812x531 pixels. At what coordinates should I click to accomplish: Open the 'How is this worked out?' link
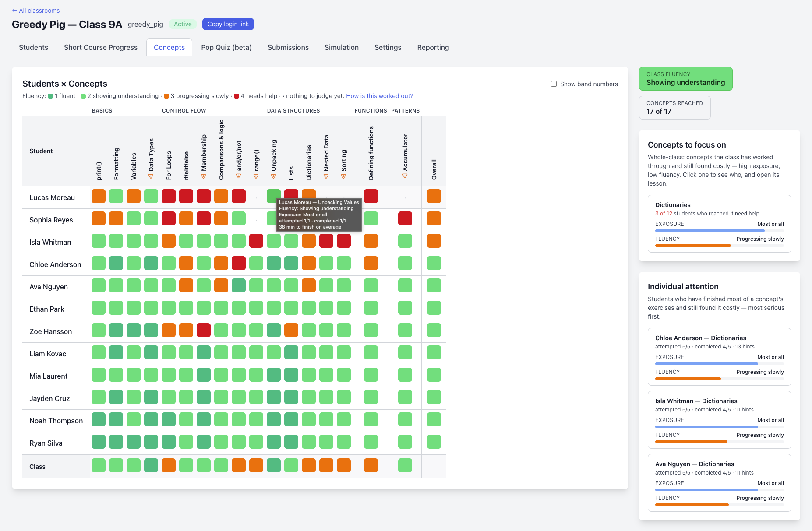pos(380,96)
